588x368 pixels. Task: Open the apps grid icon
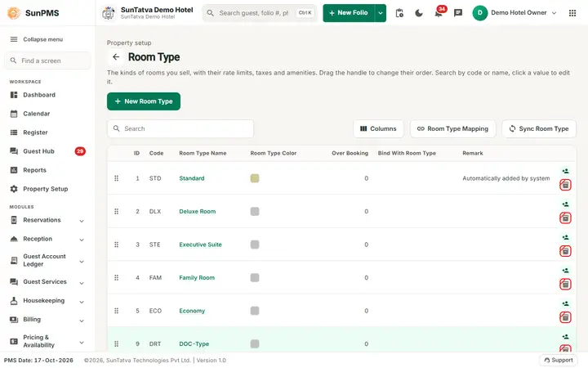pyautogui.click(x=572, y=13)
